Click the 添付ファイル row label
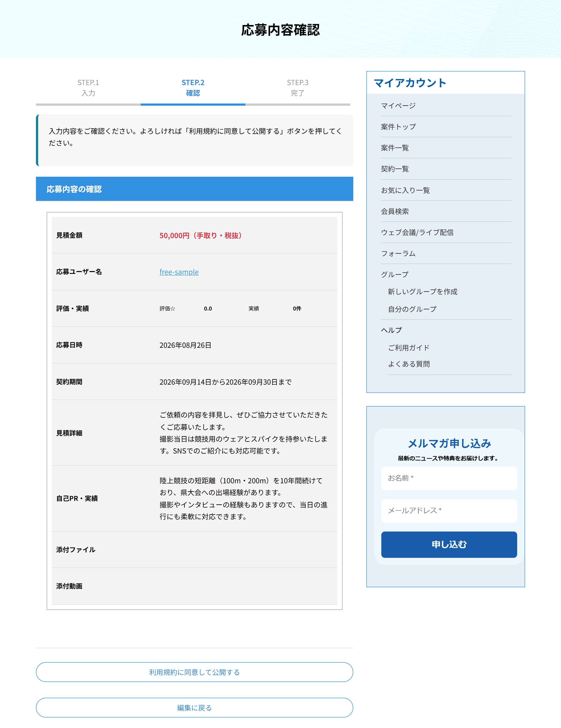The height and width of the screenshot is (728, 561). pyautogui.click(x=76, y=550)
